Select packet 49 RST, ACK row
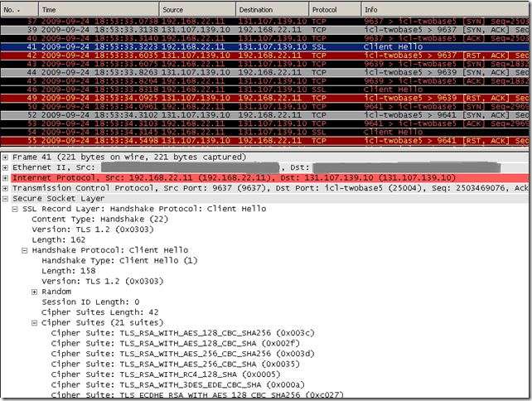Screen dimensions: 532x401 264,98
